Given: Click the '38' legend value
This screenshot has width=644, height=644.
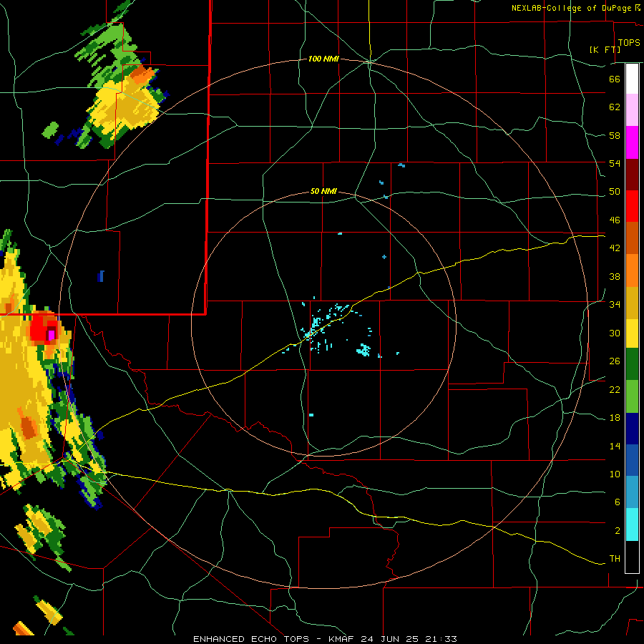Looking at the screenshot, I should click(615, 276).
